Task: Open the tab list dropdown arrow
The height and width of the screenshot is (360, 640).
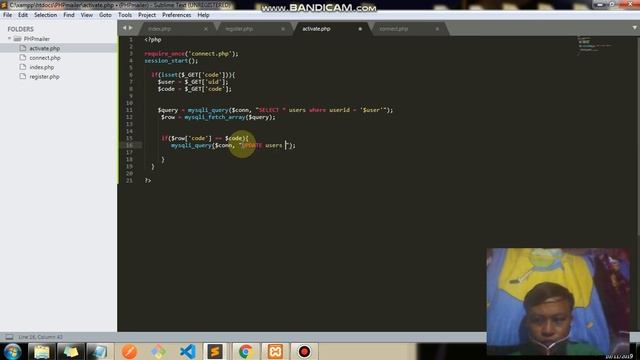Action: tap(634, 28)
